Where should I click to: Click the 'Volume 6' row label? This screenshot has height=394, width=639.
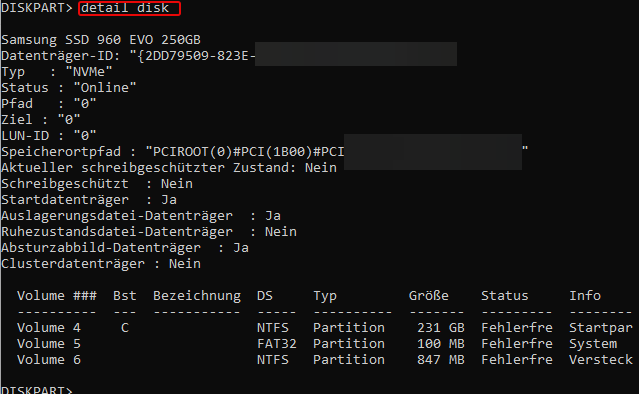click(49, 359)
